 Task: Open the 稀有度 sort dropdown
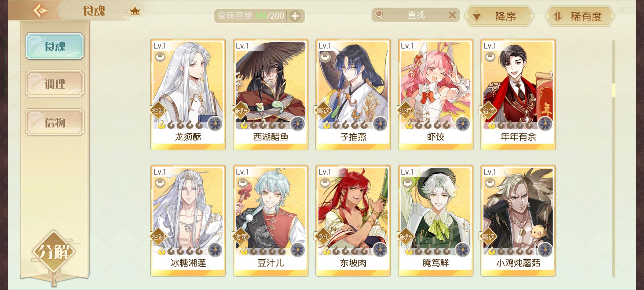click(x=580, y=16)
